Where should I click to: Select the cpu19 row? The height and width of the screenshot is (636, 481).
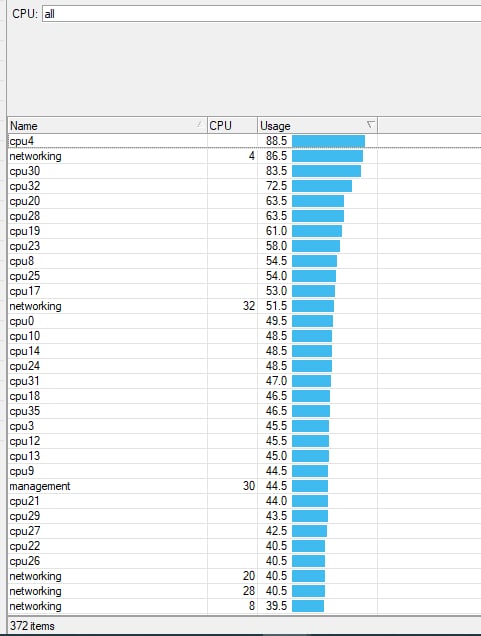pyautogui.click(x=244, y=231)
